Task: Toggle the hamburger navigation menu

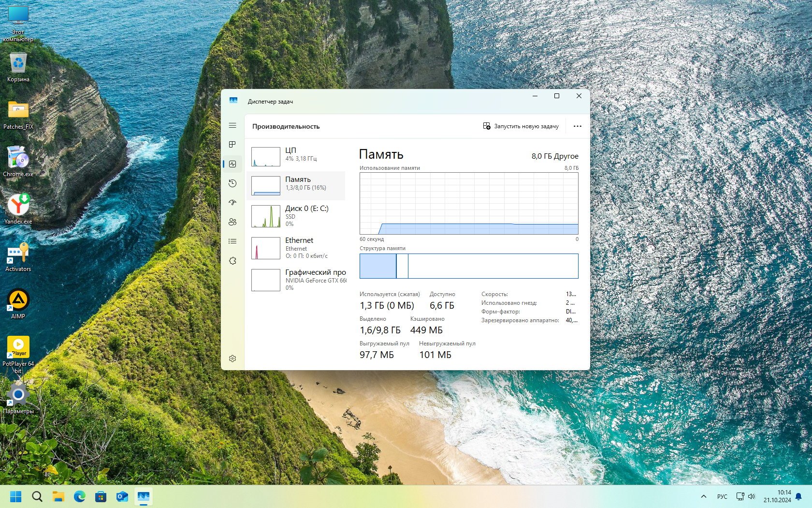Action: click(x=232, y=125)
